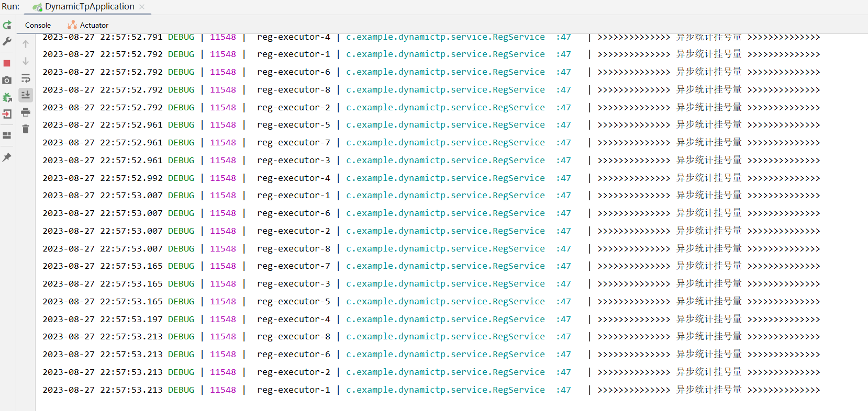
Task: Click the up arrow to go up the stack trace
Action: click(x=26, y=44)
